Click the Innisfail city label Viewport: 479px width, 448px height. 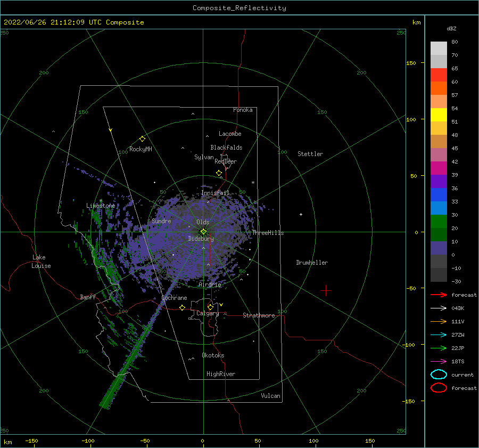pos(216,193)
